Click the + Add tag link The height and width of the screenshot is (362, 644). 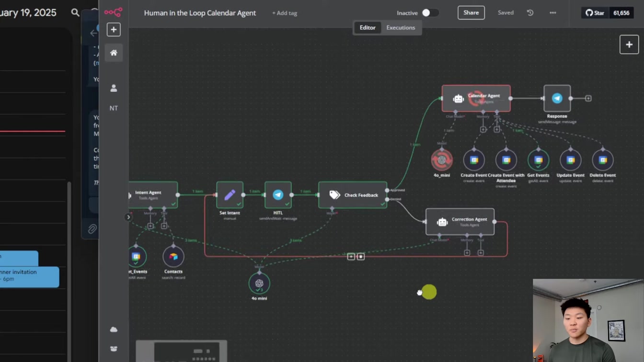click(285, 13)
